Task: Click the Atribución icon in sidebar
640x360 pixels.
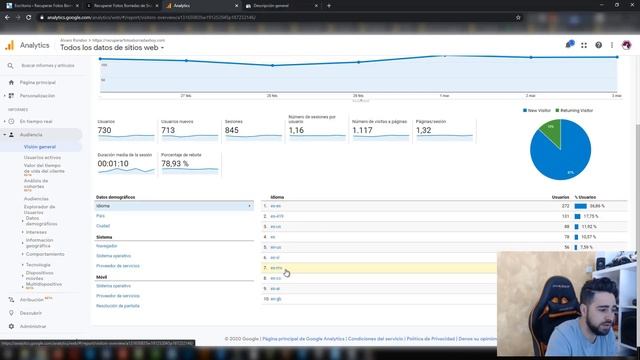Action: tap(11, 300)
